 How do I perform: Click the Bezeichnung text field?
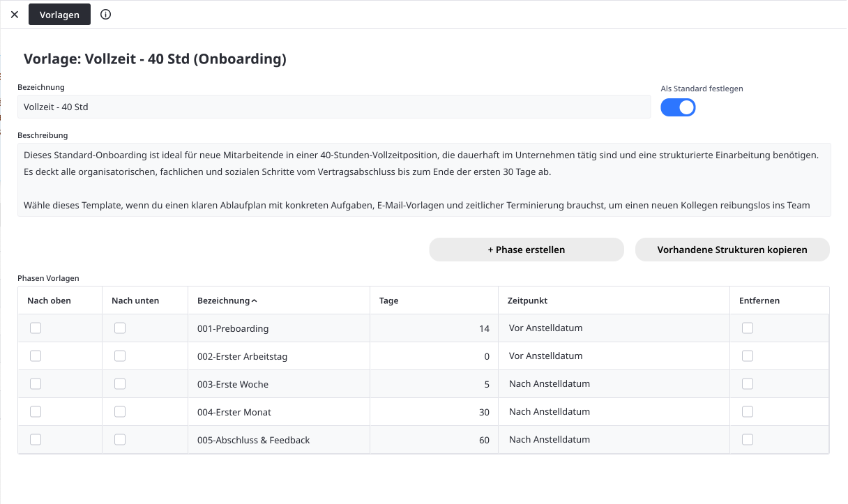click(333, 107)
